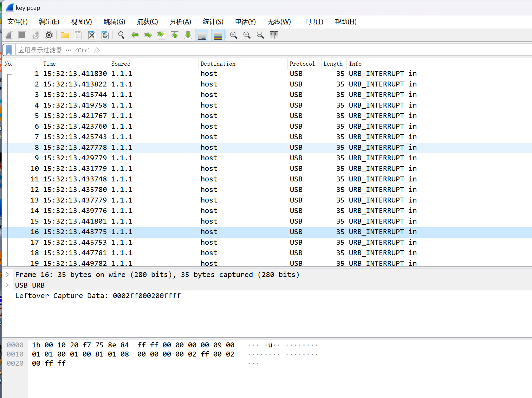Click the zoom in magnifier icon

pyautogui.click(x=234, y=35)
